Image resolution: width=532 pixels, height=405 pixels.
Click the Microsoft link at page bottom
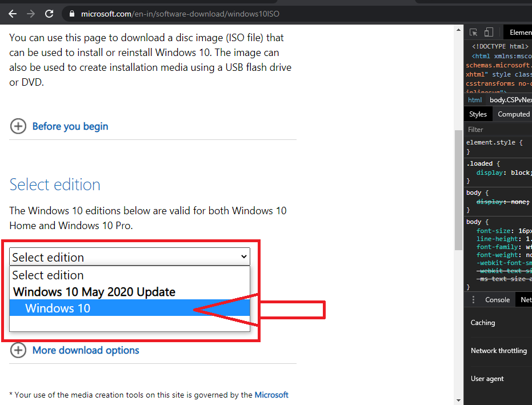click(271, 394)
